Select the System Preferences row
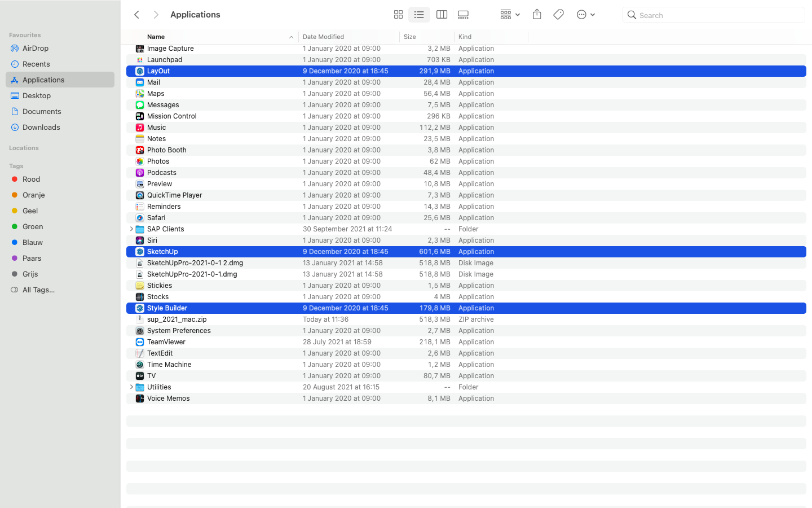The image size is (812, 508). click(x=466, y=331)
